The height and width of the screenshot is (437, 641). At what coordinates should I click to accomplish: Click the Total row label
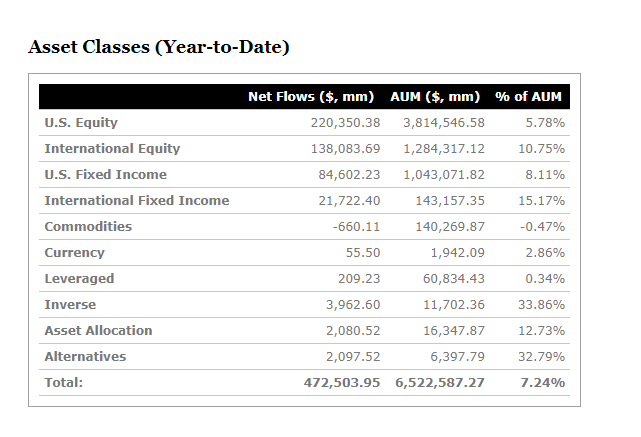pyautogui.click(x=63, y=382)
